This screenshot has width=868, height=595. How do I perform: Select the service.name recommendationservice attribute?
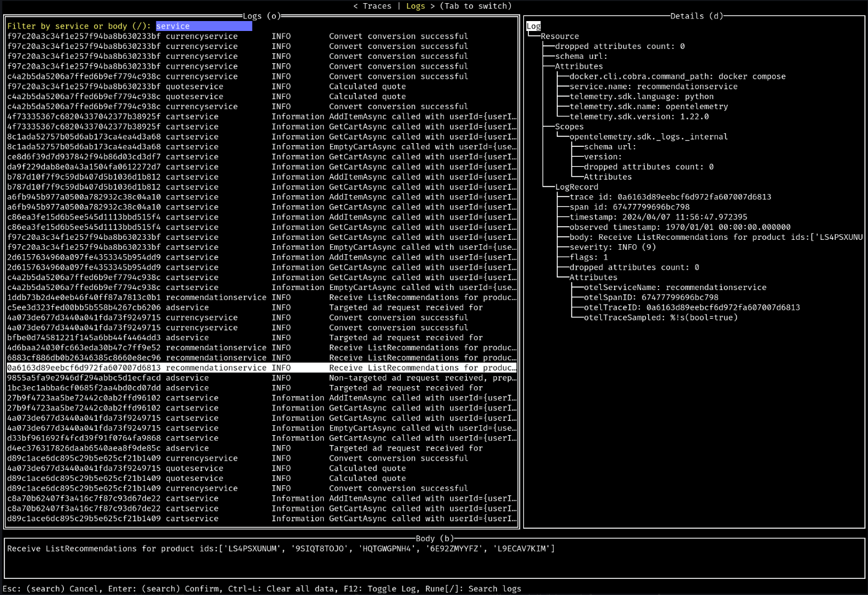653,87
